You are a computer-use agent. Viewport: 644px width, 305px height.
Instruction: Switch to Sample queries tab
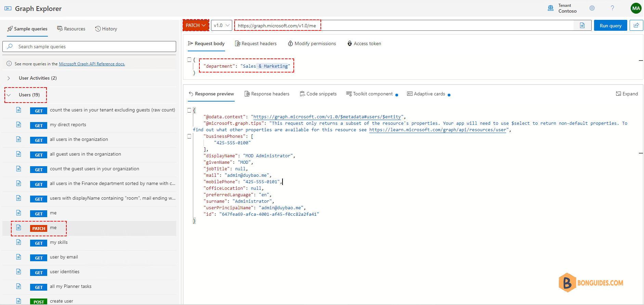(27, 29)
